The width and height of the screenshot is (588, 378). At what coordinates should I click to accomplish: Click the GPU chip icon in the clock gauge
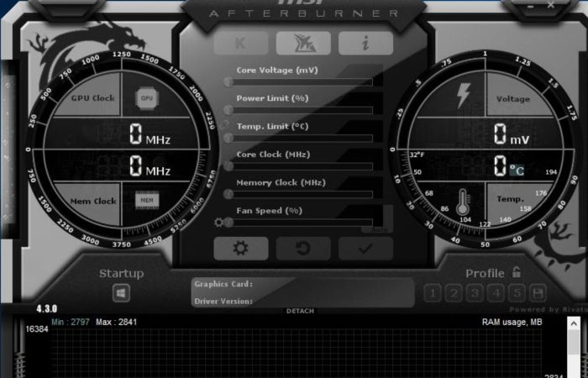coord(147,98)
